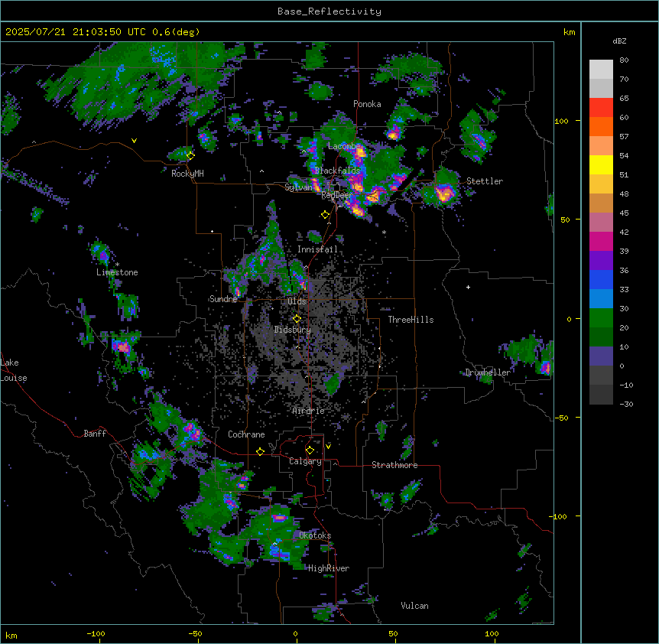Click the Limestone label on the map
Viewport: 659px width, 644px height.
[x=117, y=272]
